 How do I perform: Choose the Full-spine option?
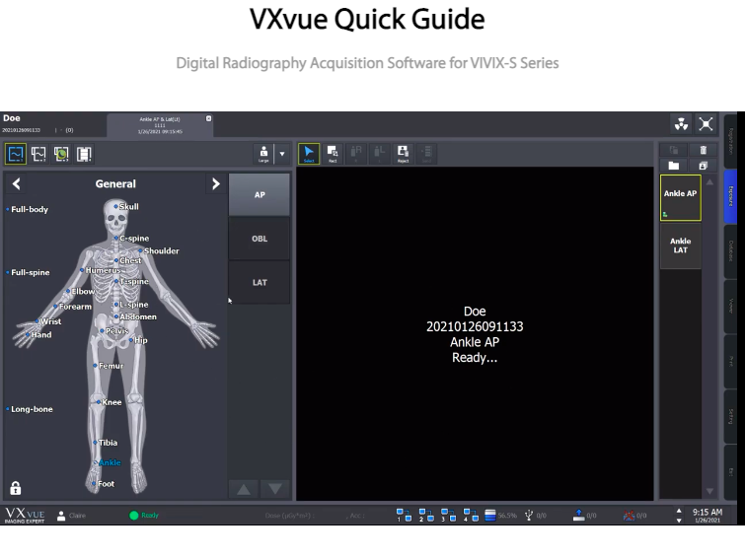click(x=28, y=272)
